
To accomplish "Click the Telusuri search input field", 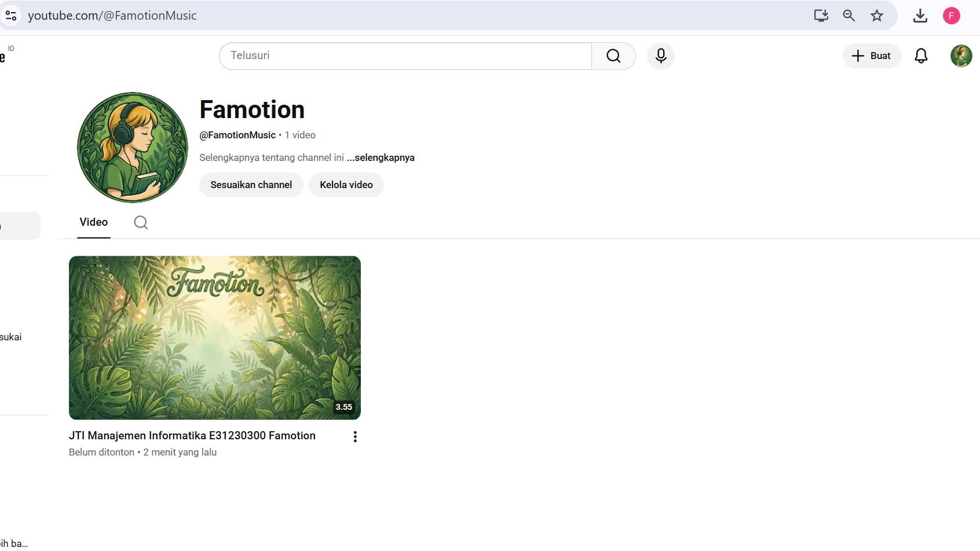I will click(x=405, y=56).
